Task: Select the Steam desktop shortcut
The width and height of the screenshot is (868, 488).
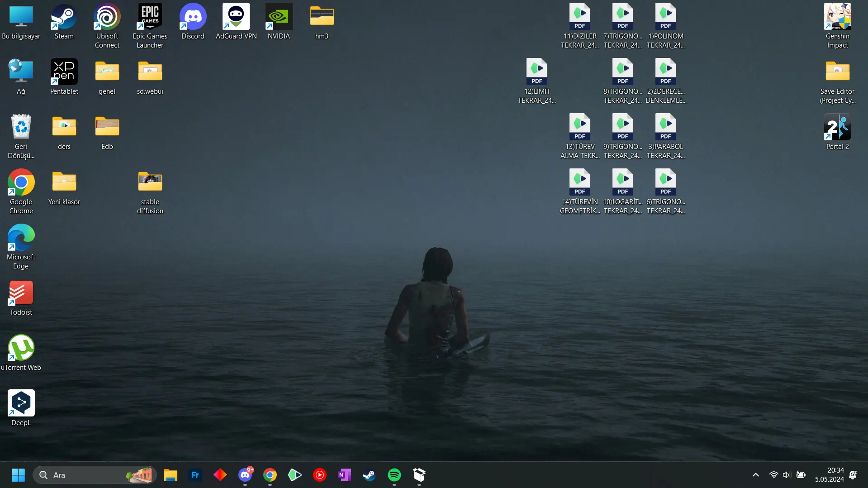Action: pyautogui.click(x=64, y=22)
